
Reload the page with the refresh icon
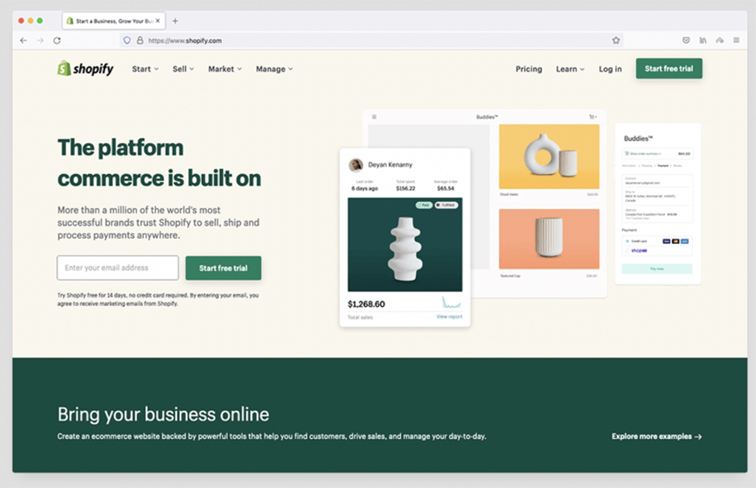pos(57,41)
